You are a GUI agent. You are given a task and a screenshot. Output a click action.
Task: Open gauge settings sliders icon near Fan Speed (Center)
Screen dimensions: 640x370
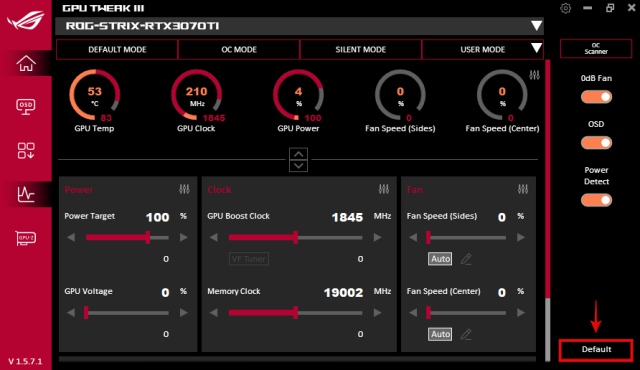tap(534, 75)
